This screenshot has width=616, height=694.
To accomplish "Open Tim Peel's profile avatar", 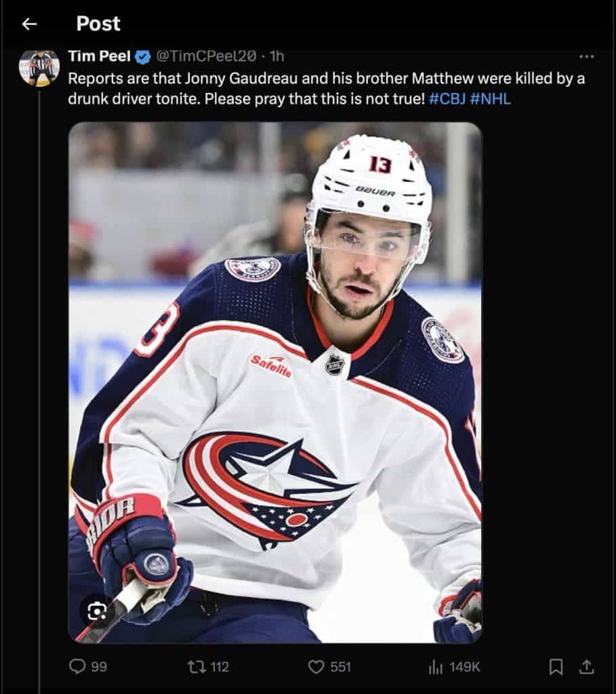I will click(x=39, y=66).
